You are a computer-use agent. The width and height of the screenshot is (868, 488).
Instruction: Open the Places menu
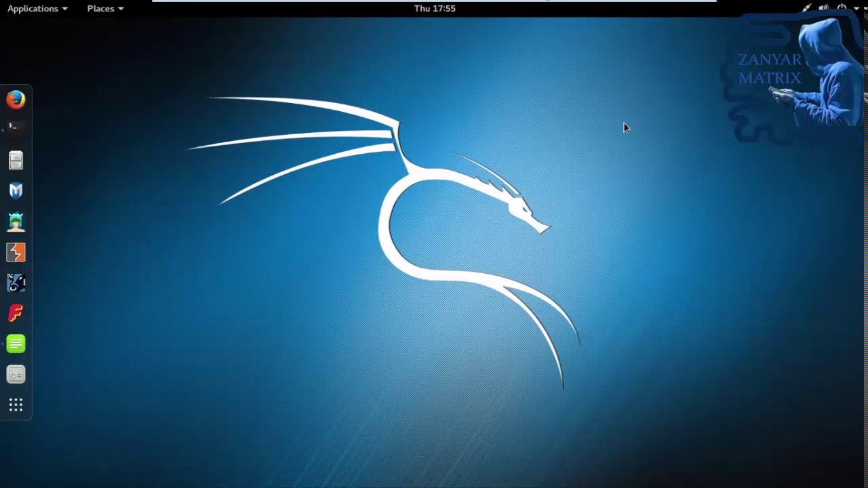(105, 8)
